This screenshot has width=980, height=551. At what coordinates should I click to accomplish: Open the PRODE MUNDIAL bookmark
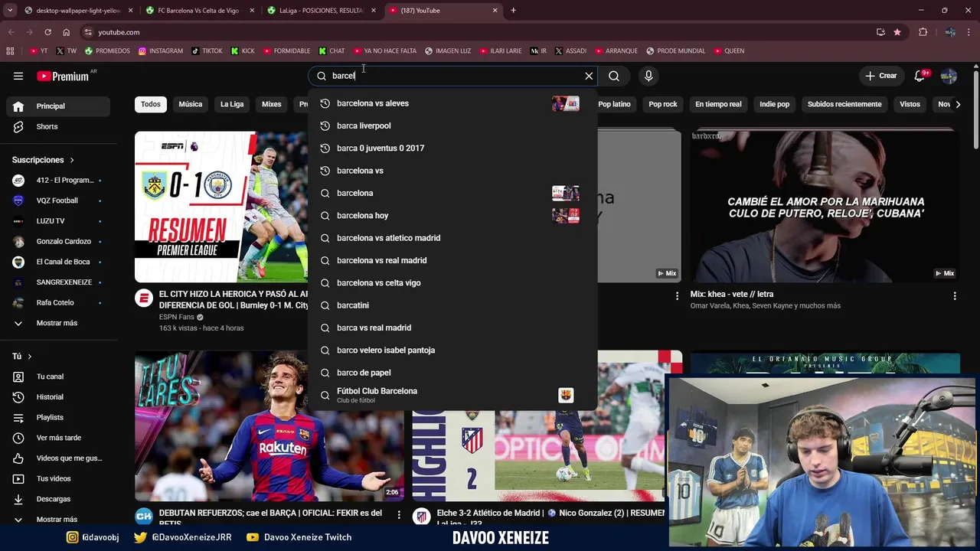[675, 51]
